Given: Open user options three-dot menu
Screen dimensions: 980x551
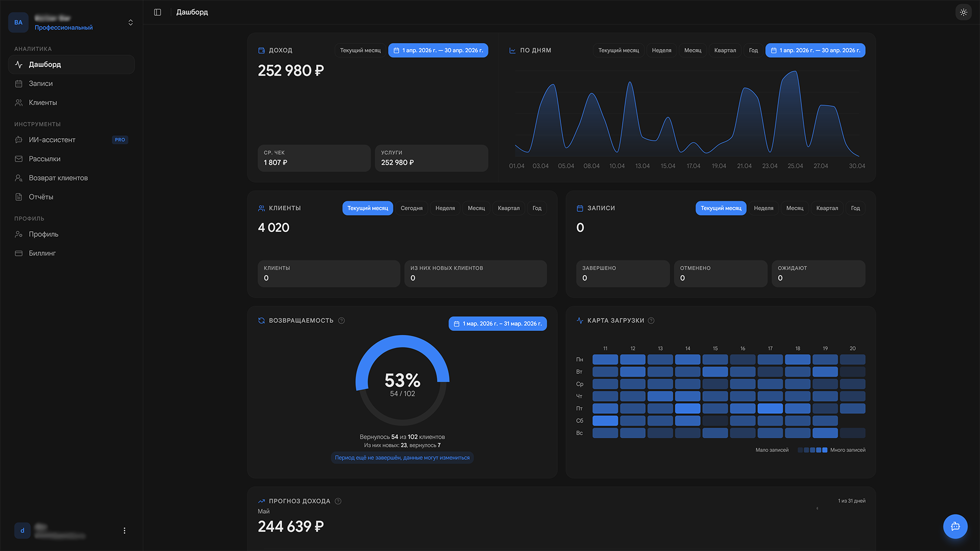Looking at the screenshot, I should point(125,531).
